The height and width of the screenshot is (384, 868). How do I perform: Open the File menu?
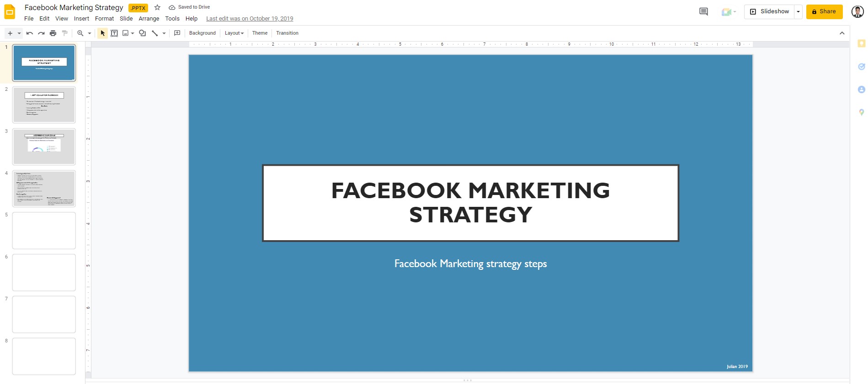pyautogui.click(x=29, y=19)
